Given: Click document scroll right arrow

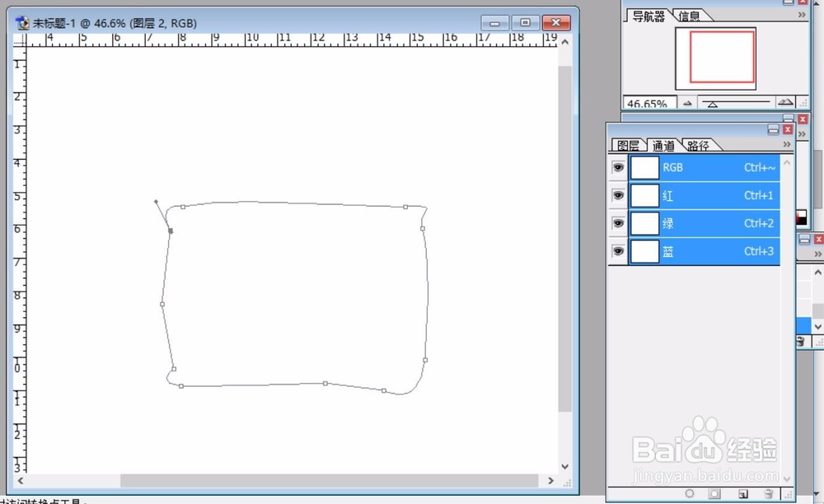Looking at the screenshot, I should point(550,480).
